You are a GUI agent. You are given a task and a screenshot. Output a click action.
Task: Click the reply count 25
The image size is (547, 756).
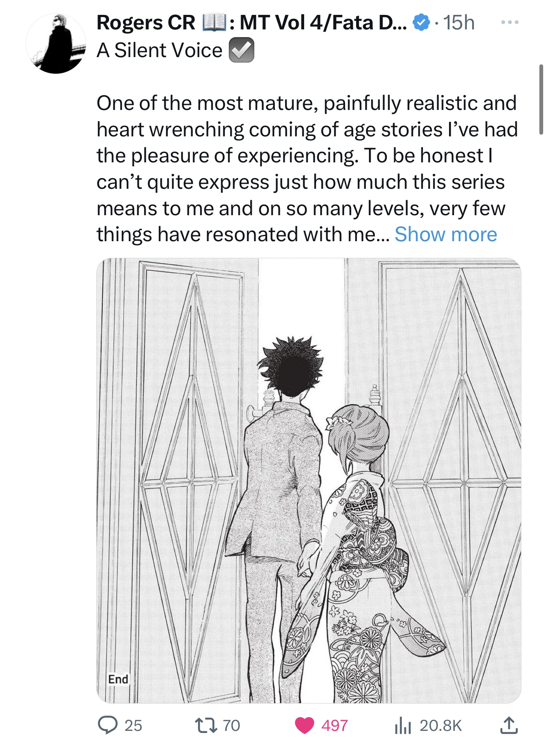point(133,725)
